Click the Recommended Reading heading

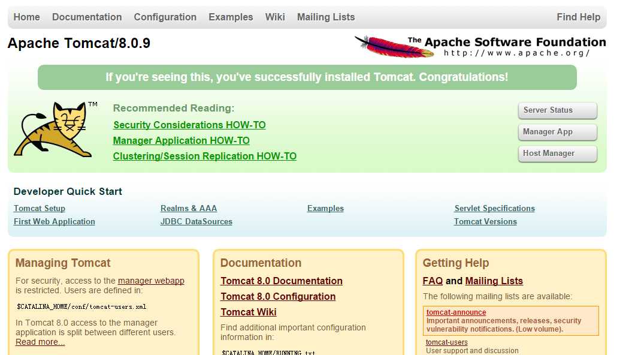pyautogui.click(x=174, y=108)
